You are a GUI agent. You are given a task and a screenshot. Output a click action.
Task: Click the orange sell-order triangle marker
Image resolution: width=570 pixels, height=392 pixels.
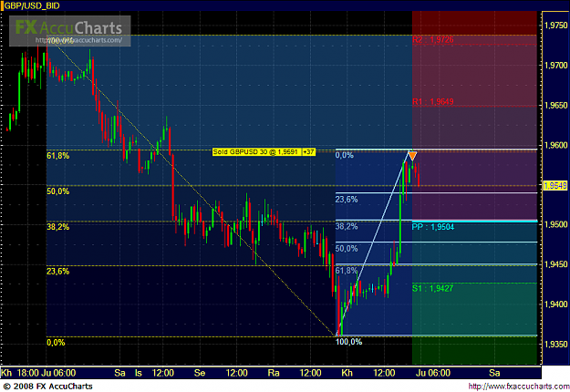point(412,156)
